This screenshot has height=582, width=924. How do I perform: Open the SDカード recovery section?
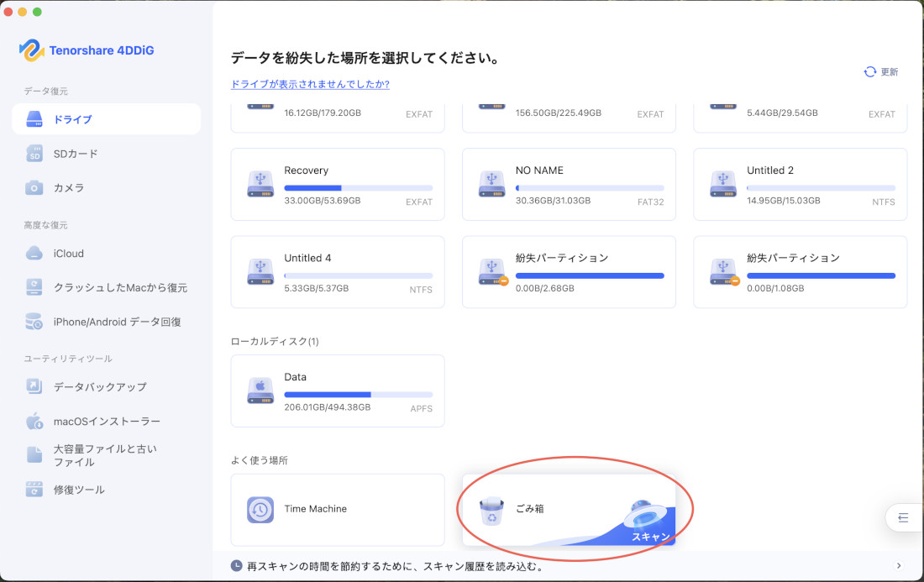106,153
